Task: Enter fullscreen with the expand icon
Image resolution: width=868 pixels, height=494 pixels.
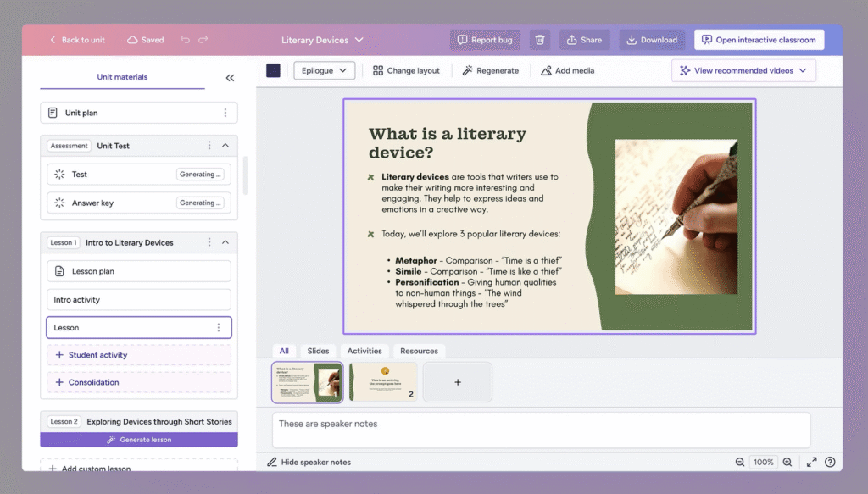Action: click(811, 462)
